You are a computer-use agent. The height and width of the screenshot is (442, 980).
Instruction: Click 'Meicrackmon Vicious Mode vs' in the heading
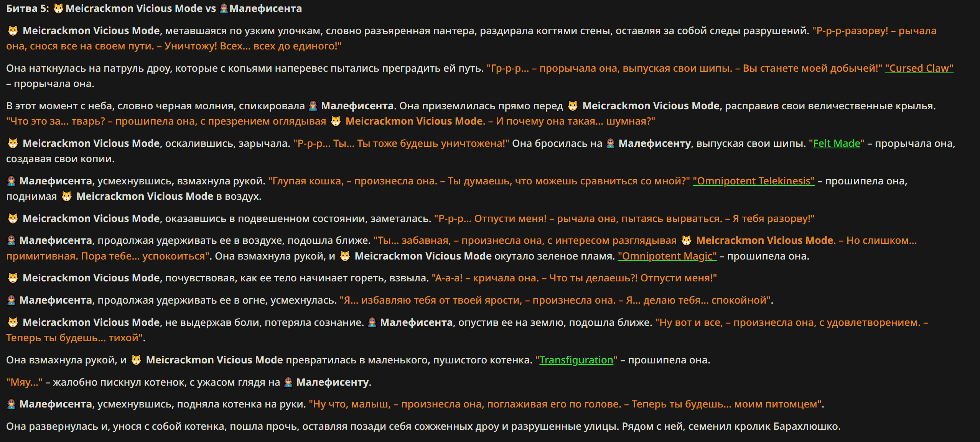(141, 8)
